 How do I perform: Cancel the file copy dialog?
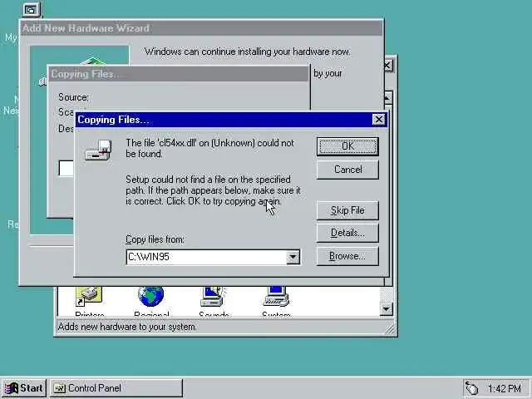pos(347,170)
